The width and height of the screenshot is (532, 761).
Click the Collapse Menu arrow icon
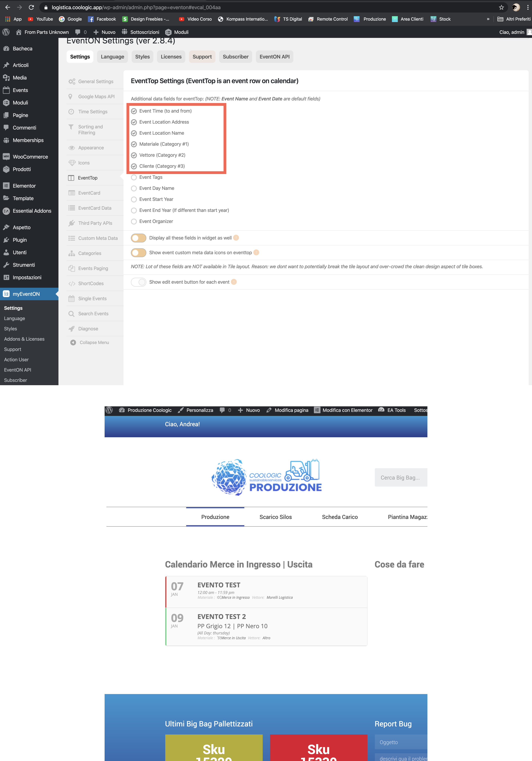[x=73, y=343]
